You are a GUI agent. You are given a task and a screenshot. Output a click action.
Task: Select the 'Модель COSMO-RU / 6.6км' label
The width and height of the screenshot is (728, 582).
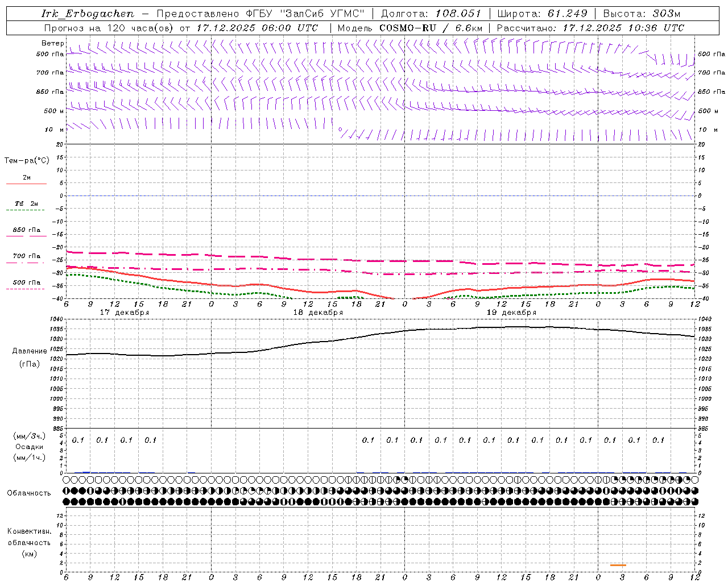[410, 28]
